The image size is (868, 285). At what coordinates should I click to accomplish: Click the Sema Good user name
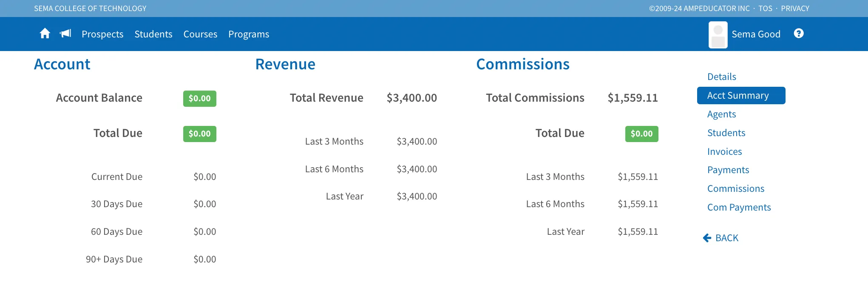pos(756,34)
